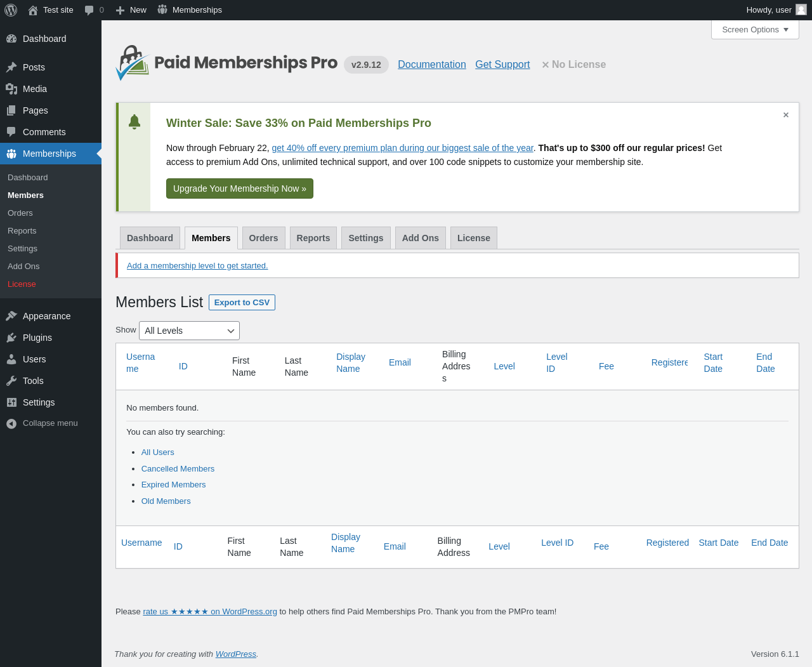The image size is (812, 667).
Task: Switch to the Orders tab
Action: click(x=263, y=238)
